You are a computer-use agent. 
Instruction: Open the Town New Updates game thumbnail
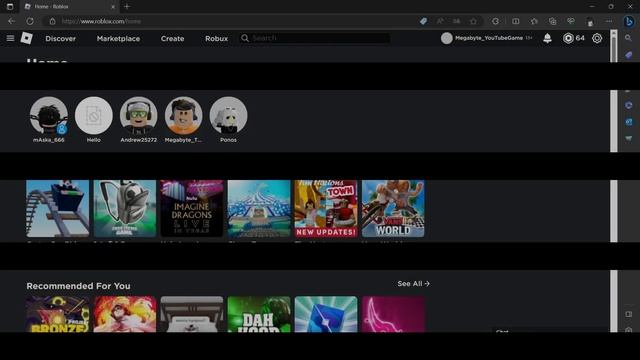(326, 209)
